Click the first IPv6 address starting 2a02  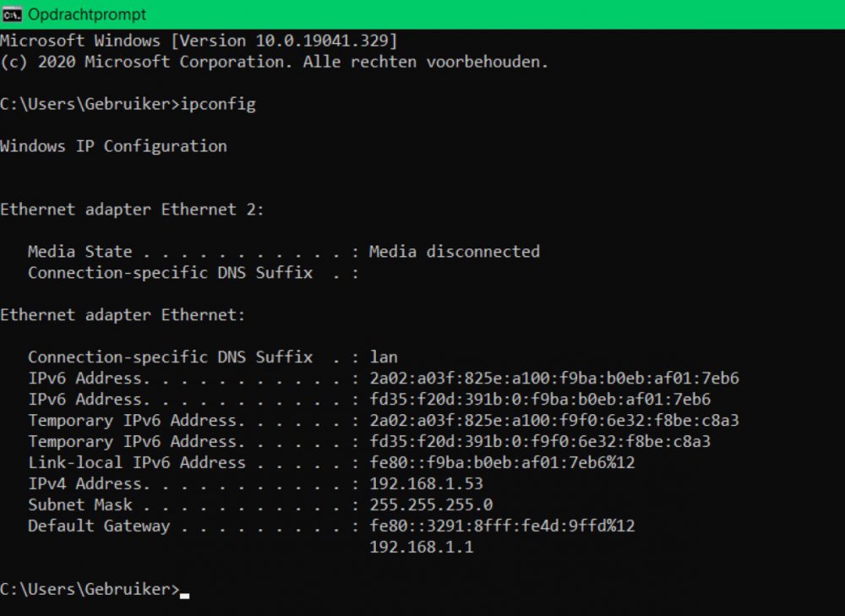pyautogui.click(x=554, y=379)
